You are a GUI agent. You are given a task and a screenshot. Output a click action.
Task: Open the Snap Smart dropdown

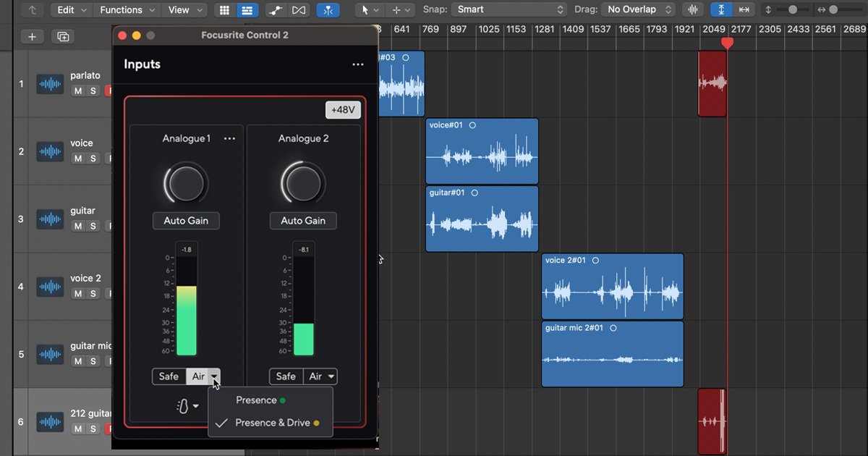pos(509,10)
